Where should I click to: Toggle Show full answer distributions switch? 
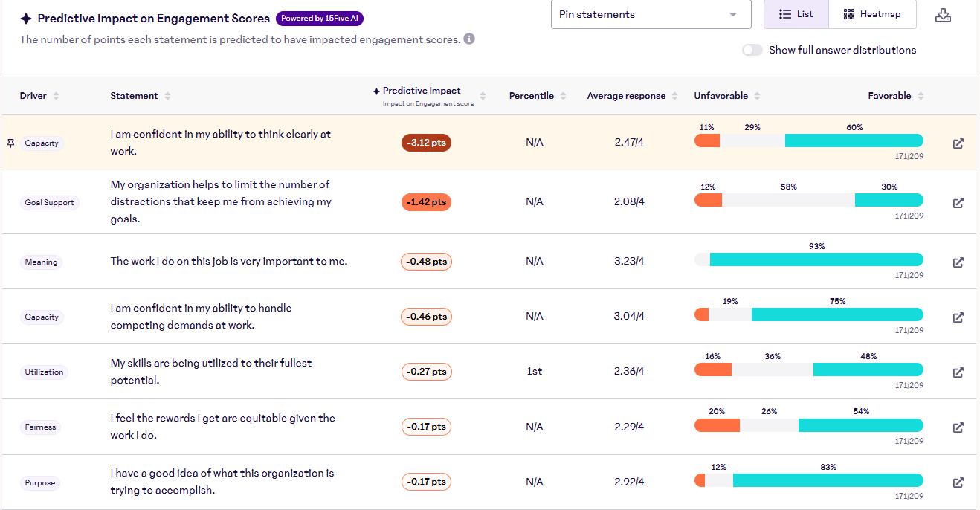click(752, 50)
